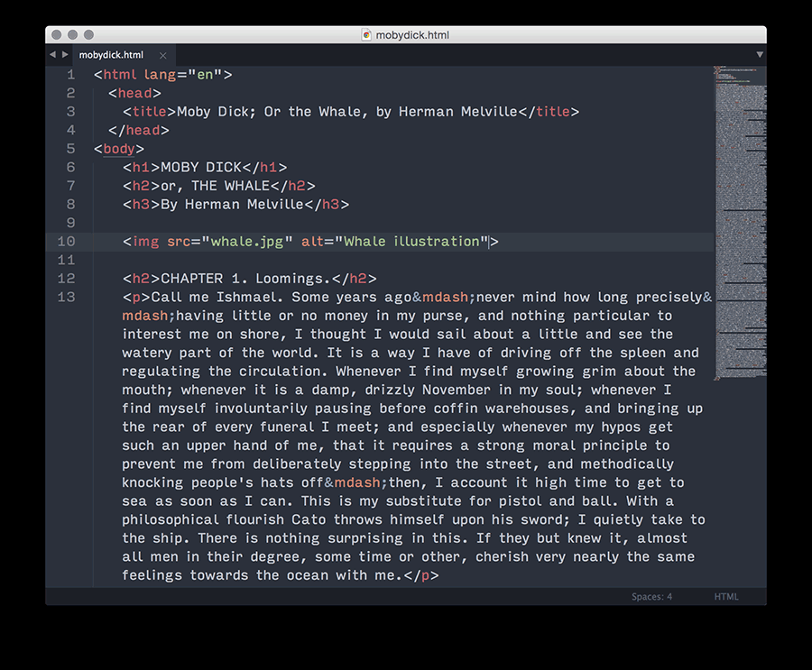812x670 pixels.
Task: Select line number 1 in gutter
Action: coord(71,75)
